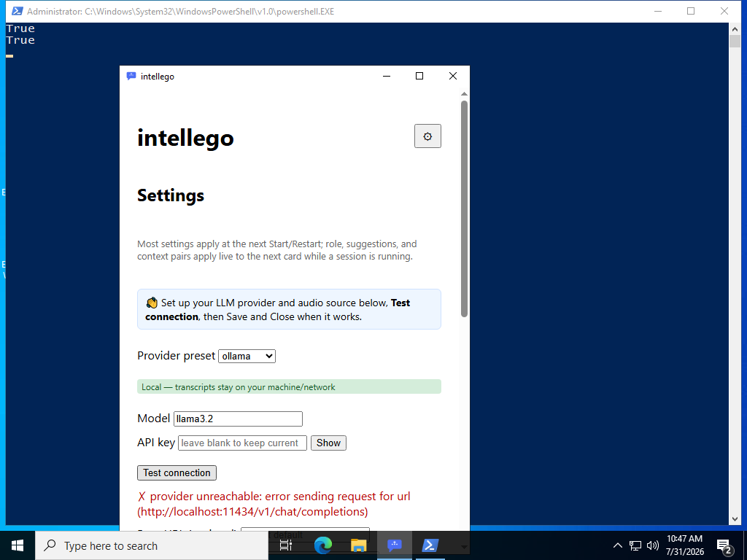
Task: Click the provider unreachable error message
Action: pyautogui.click(x=274, y=504)
